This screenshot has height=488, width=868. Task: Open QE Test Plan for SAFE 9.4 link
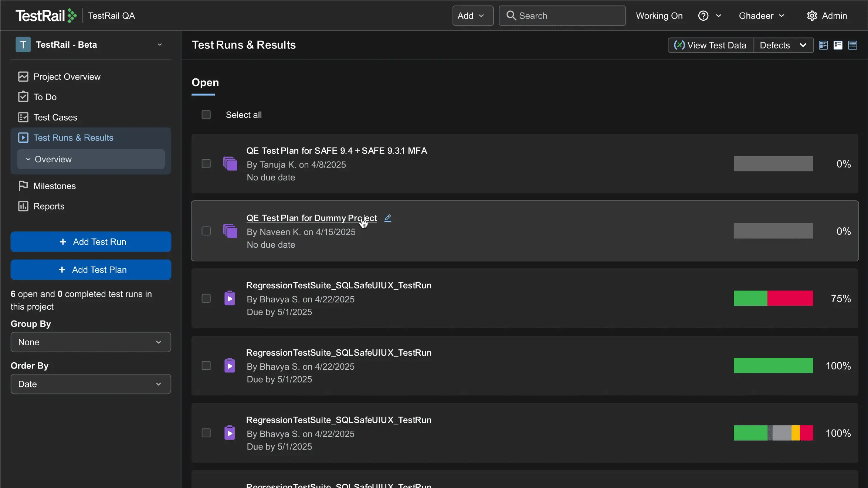[337, 151]
